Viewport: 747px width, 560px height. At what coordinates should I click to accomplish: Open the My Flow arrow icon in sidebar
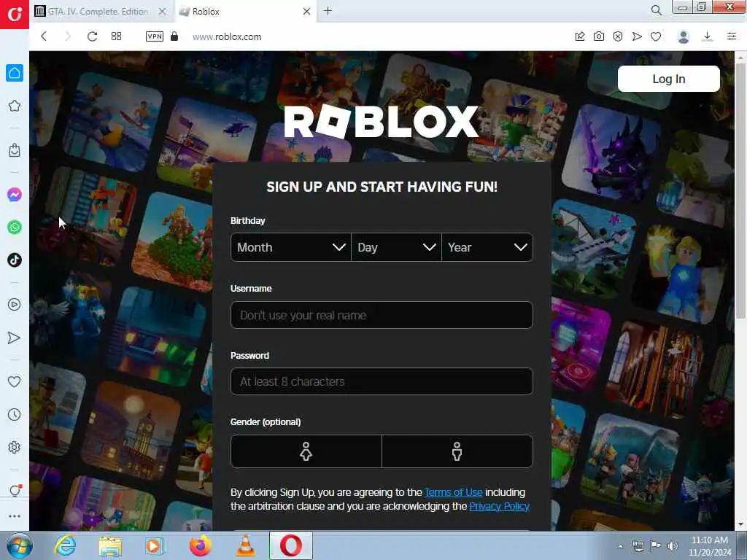(x=15, y=338)
